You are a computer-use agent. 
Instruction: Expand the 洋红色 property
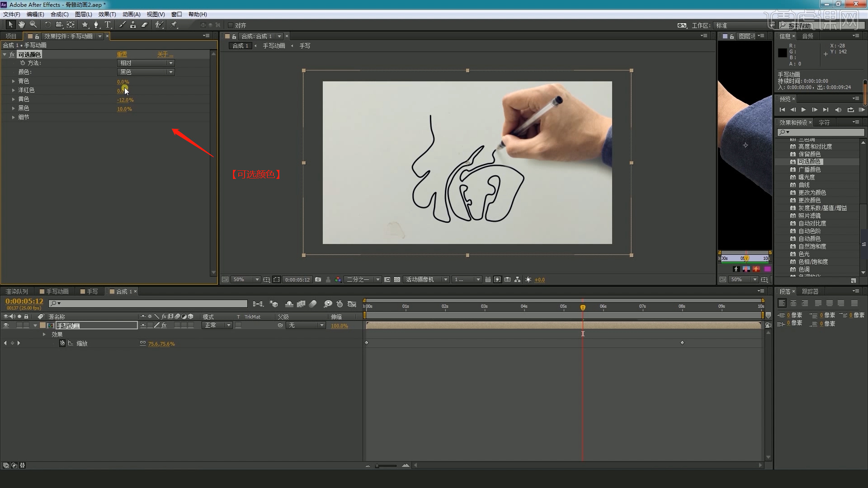coord(14,90)
